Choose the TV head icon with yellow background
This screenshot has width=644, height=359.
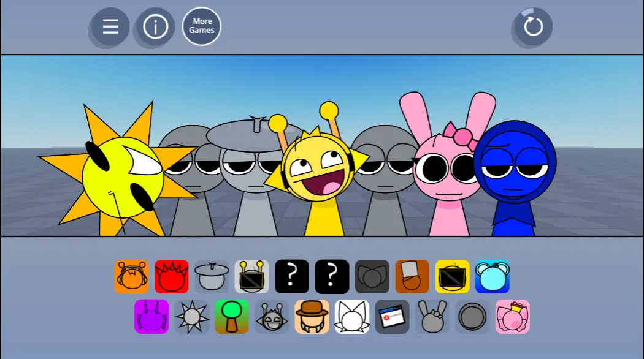point(453,277)
